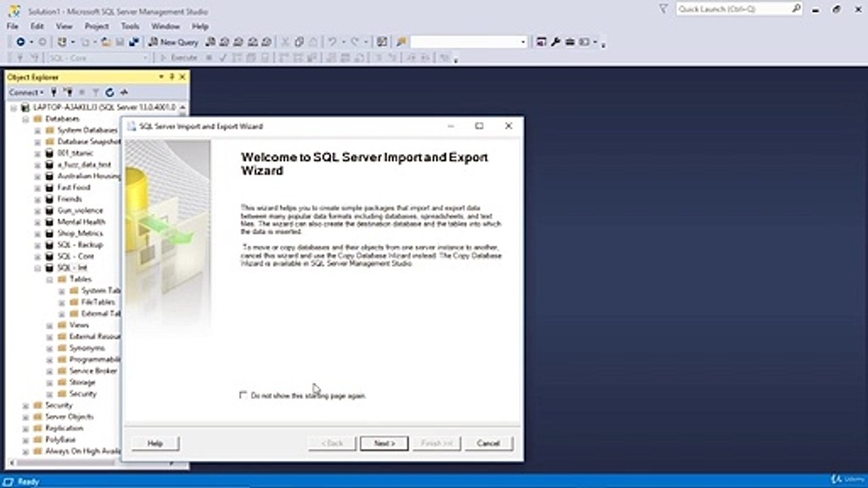Expand the 001_titanic database node

coord(38,153)
